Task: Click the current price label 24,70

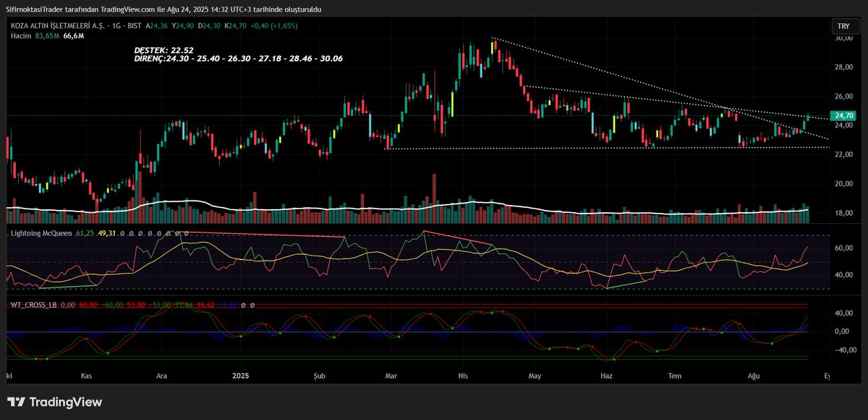Action: coord(844,116)
